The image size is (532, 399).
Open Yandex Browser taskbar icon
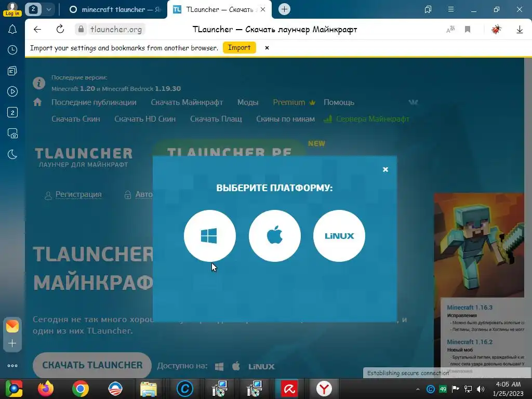pos(324,389)
